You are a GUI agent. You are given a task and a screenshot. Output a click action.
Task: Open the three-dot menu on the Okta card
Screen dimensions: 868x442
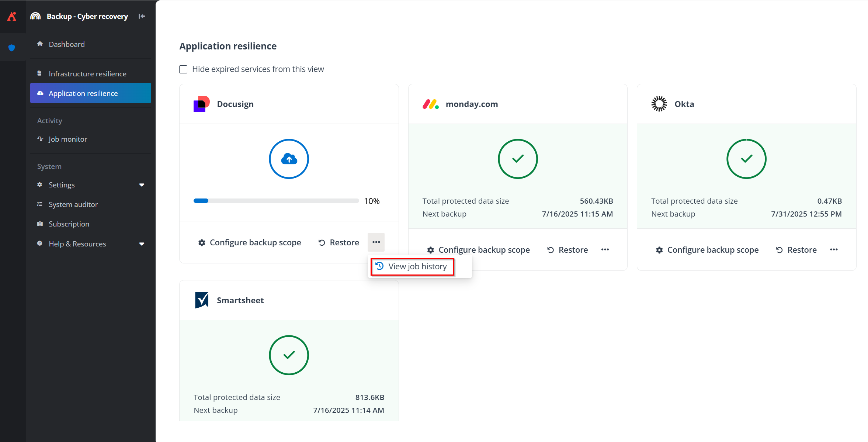tap(834, 249)
